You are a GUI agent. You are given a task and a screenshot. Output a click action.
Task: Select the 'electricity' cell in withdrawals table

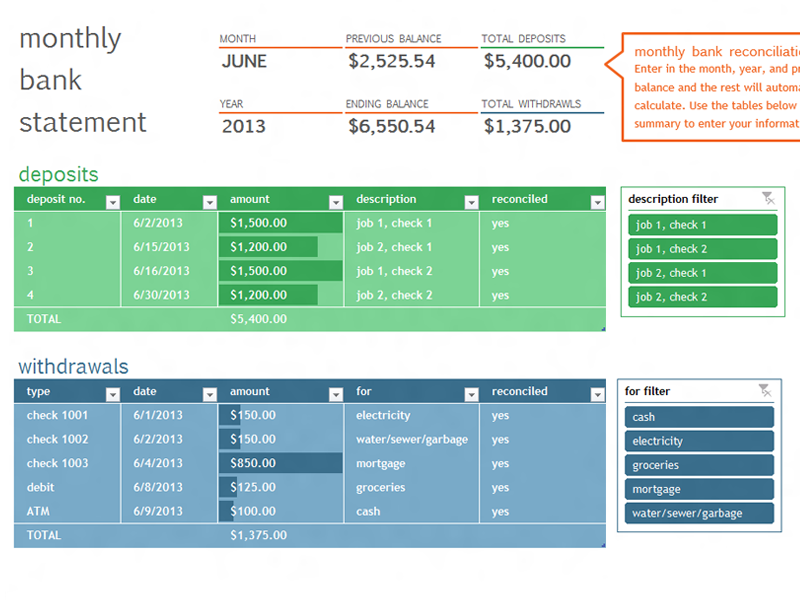coord(412,415)
